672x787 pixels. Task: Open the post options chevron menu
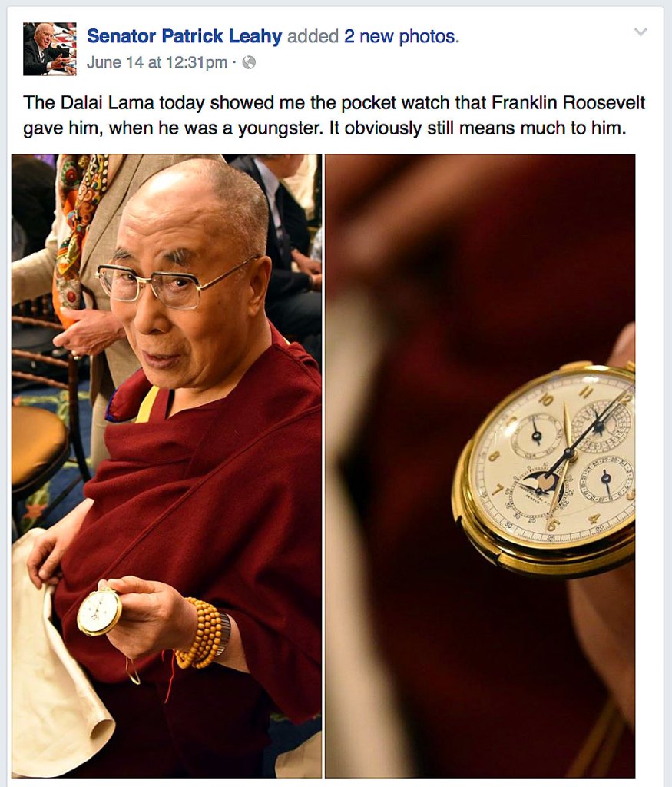pos(641,32)
